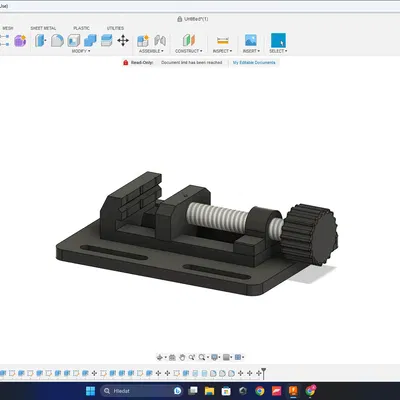Click the Viewports layout icon
The height and width of the screenshot is (400, 400).
(x=238, y=357)
